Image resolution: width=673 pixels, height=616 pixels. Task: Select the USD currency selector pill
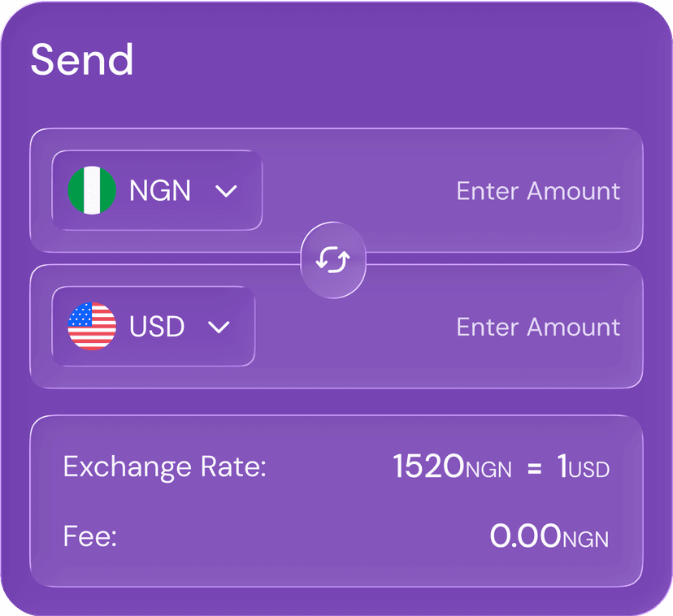click(x=154, y=327)
